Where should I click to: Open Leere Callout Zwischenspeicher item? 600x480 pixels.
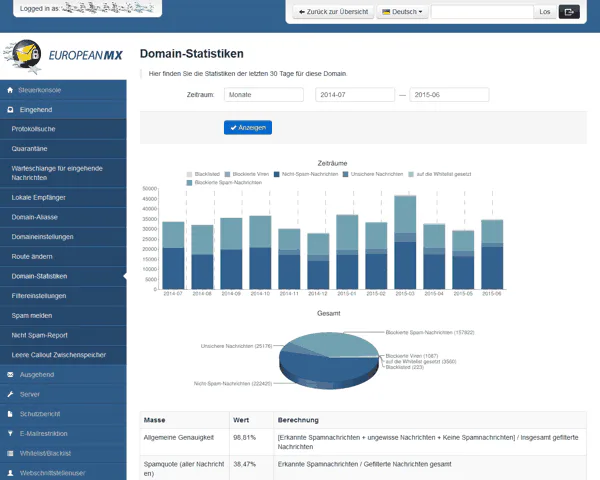63,355
